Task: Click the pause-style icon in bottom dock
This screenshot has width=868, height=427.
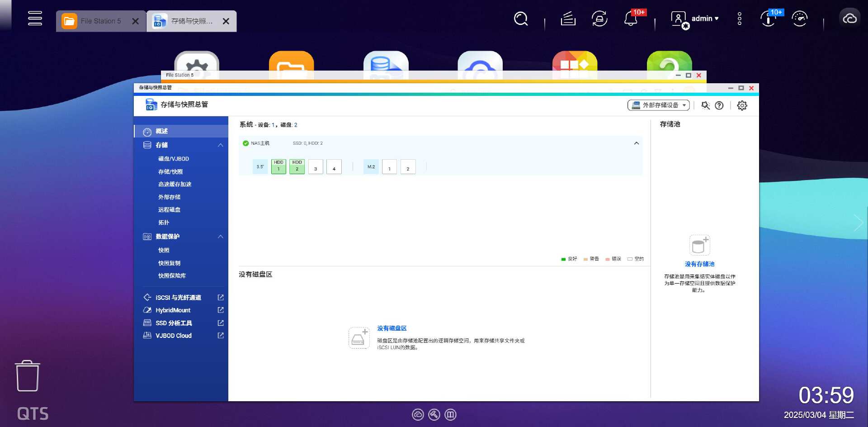Action: [450, 414]
